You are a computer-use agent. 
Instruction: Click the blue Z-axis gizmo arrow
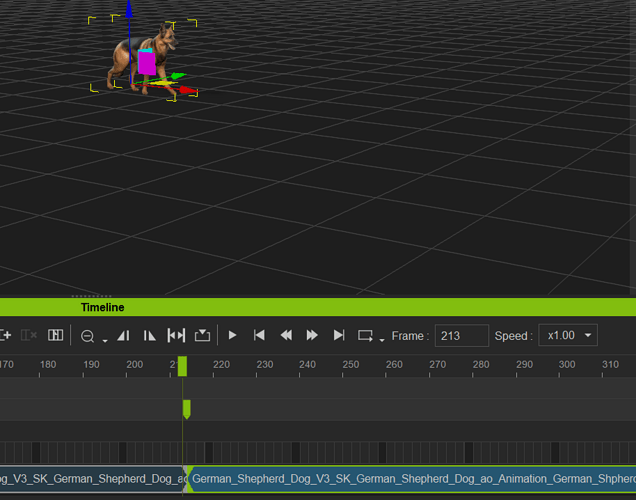coord(129,9)
